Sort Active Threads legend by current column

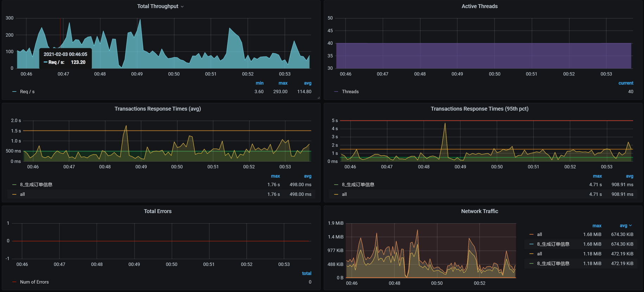tap(626, 83)
